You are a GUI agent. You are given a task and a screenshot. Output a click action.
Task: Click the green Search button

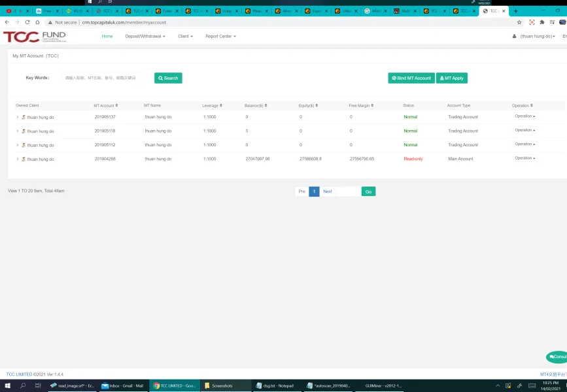[168, 78]
